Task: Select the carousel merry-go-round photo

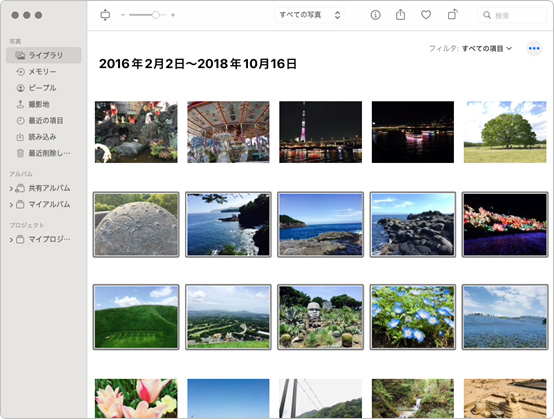Action: tap(228, 132)
